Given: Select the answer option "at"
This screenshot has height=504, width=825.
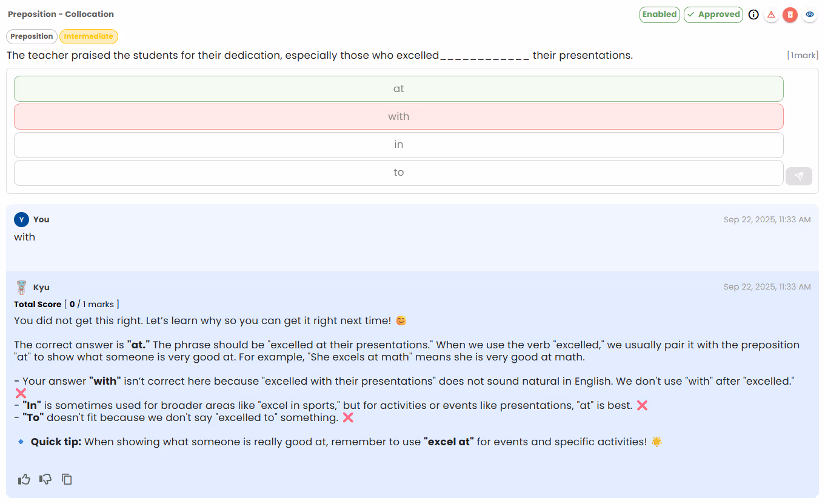Looking at the screenshot, I should point(399,88).
